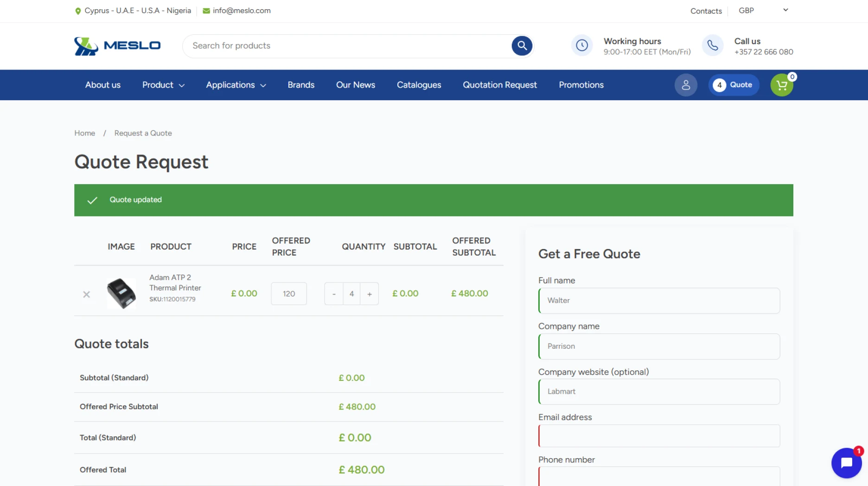Click the Cyprus - U.A.E - U.S.A - Nigeria text
The width and height of the screenshot is (868, 486).
click(138, 11)
